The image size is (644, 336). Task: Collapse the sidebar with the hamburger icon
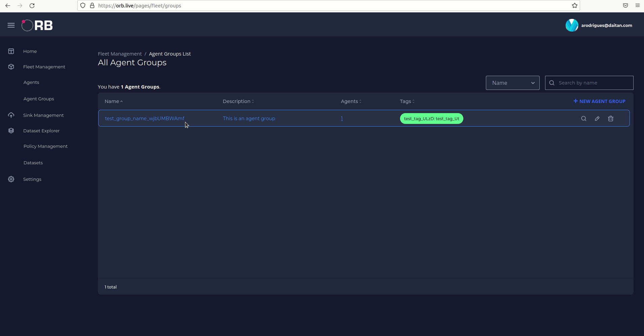point(11,25)
